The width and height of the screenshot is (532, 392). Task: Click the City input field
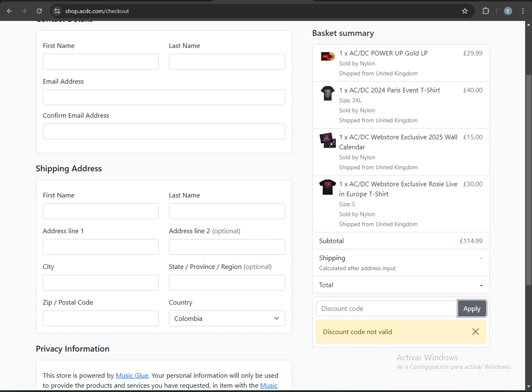click(101, 283)
